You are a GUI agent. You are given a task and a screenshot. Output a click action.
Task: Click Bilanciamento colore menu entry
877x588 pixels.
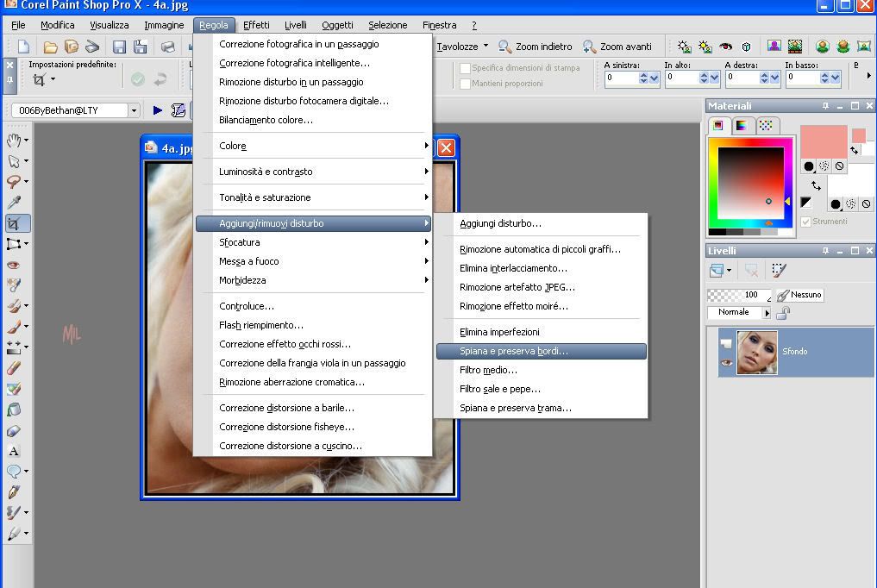click(x=313, y=120)
